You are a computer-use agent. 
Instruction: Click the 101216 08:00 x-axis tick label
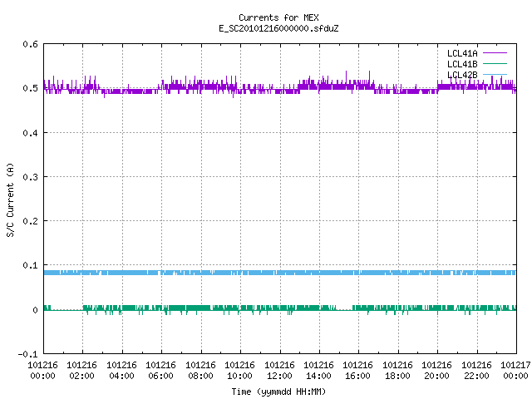200,370
